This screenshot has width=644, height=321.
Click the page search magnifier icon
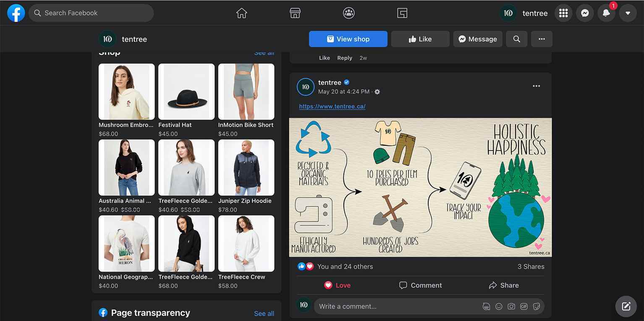coord(517,39)
